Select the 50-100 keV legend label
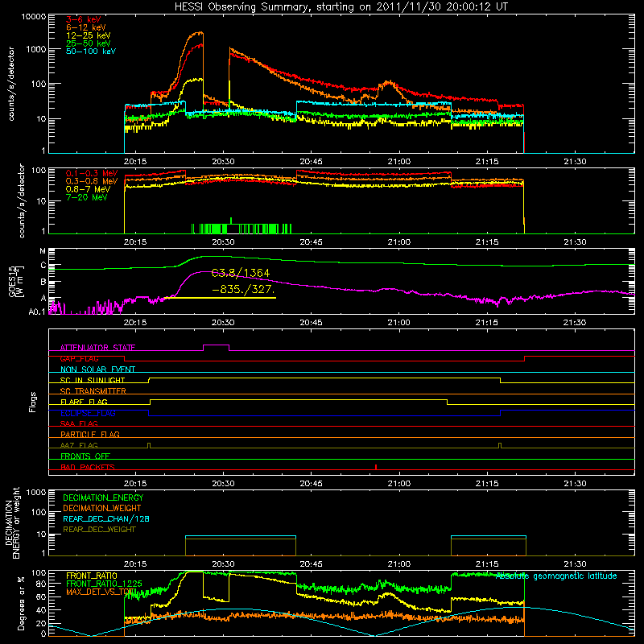Image resolution: width=644 pixels, height=644 pixels. pyautogui.click(x=91, y=52)
